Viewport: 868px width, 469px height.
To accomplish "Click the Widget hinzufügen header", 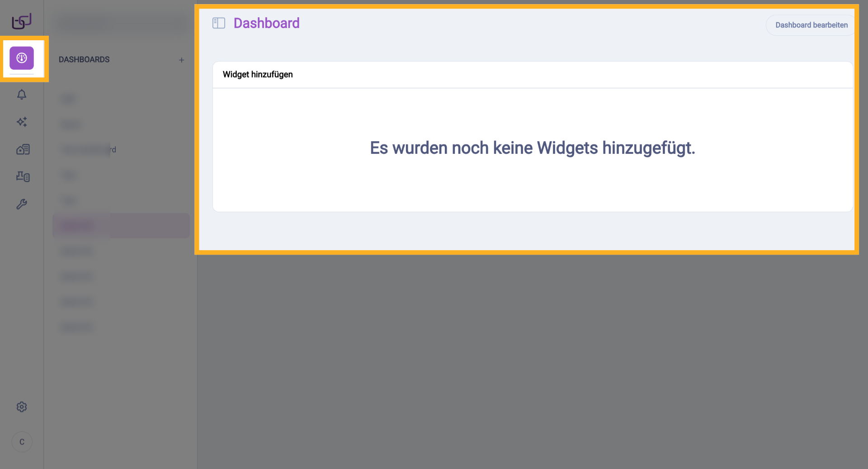I will click(x=258, y=75).
